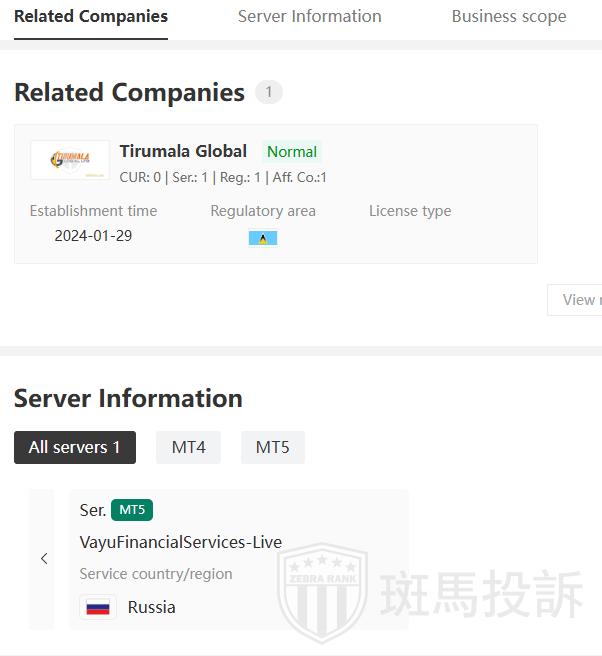Screen dimensions: 602x656
Task: Click the Russia flag icon
Action: (98, 607)
